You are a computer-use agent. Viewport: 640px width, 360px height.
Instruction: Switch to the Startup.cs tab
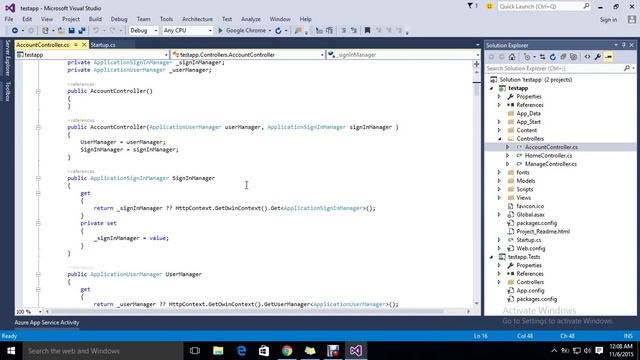point(103,45)
